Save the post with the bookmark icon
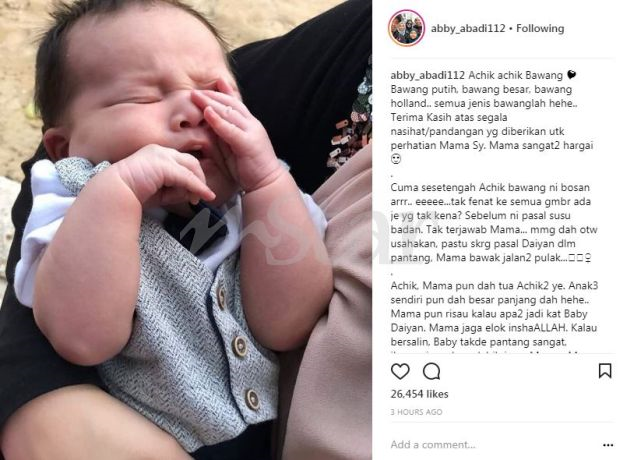Screen dimensions: 620x460 [x=605, y=371]
